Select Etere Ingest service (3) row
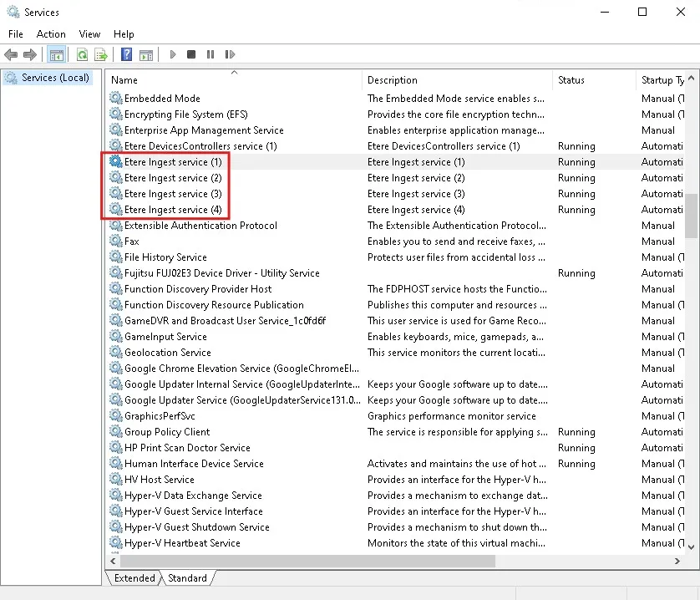 [x=173, y=194]
